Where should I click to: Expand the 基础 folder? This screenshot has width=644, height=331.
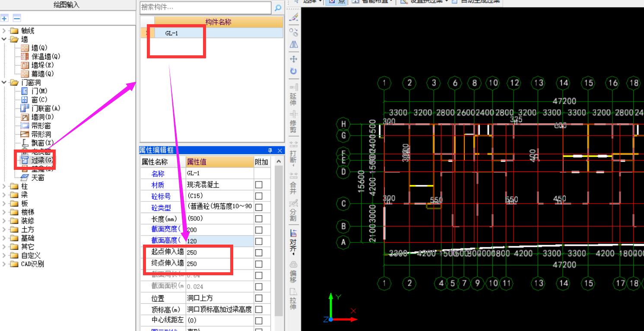pos(4,238)
